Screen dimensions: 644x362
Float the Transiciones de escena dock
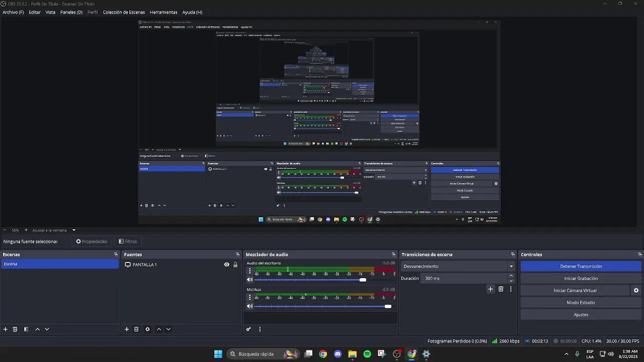[513, 254]
